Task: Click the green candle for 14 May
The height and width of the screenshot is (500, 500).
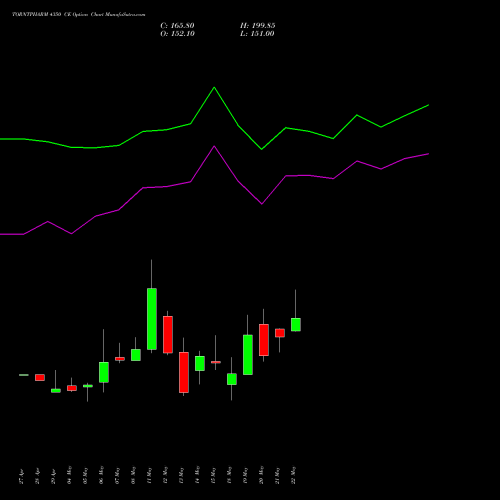Action: (200, 363)
